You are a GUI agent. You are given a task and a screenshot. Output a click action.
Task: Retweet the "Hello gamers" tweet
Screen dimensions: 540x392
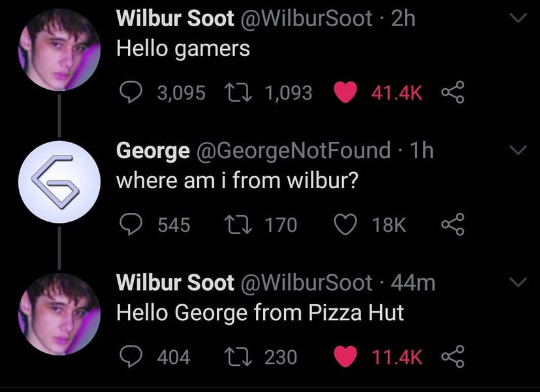click(x=245, y=93)
